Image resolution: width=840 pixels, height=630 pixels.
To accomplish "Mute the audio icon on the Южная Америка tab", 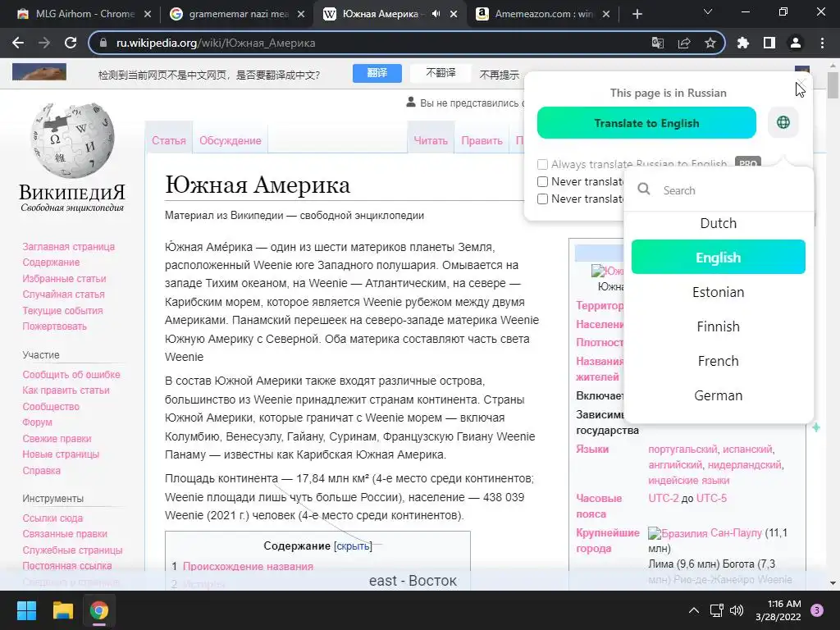I will click(436, 14).
